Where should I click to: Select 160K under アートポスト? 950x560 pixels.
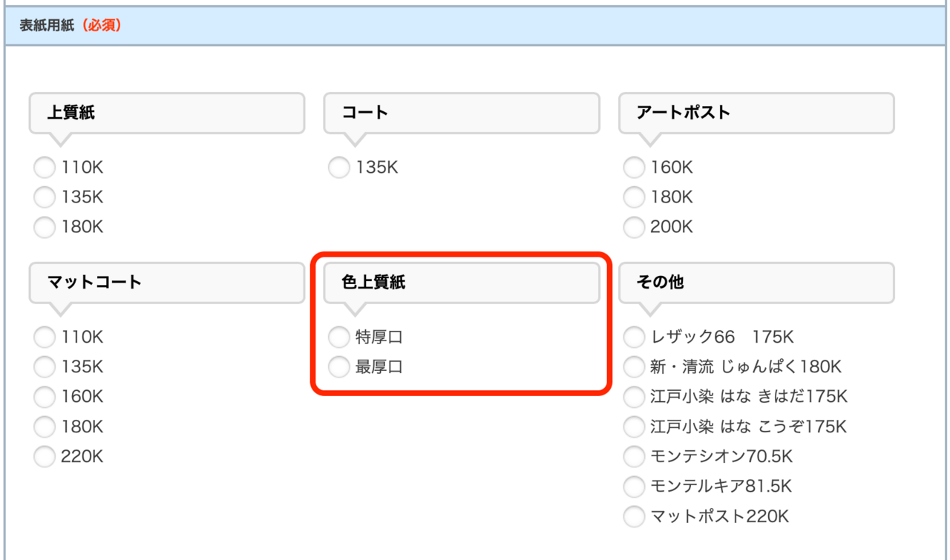point(634,167)
